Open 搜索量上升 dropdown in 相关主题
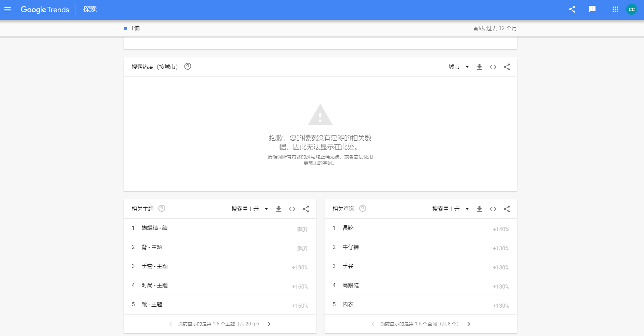The width and height of the screenshot is (644, 336). click(x=250, y=209)
